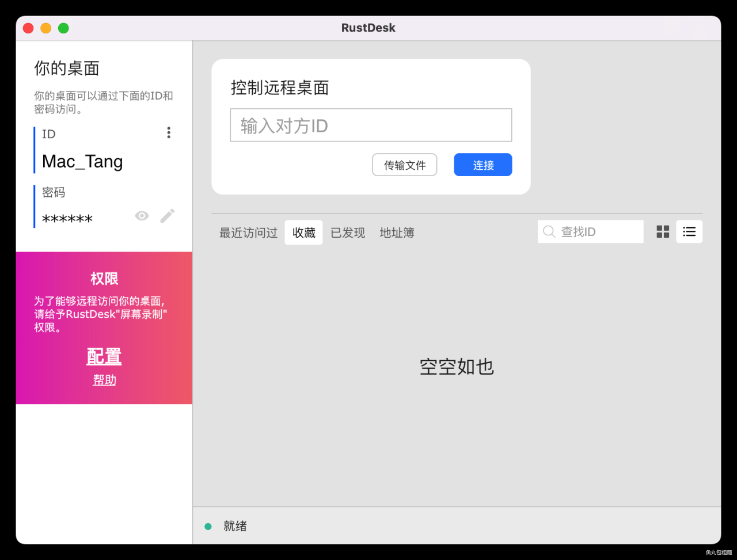Click the green ready status dot
The height and width of the screenshot is (560, 737).
pos(208,525)
